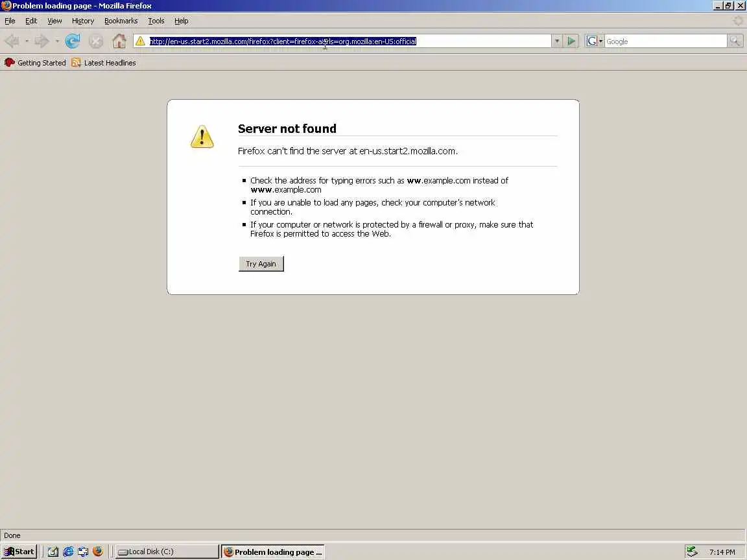Expand the address bar history dropdown
This screenshot has width=747, height=560.
point(557,41)
